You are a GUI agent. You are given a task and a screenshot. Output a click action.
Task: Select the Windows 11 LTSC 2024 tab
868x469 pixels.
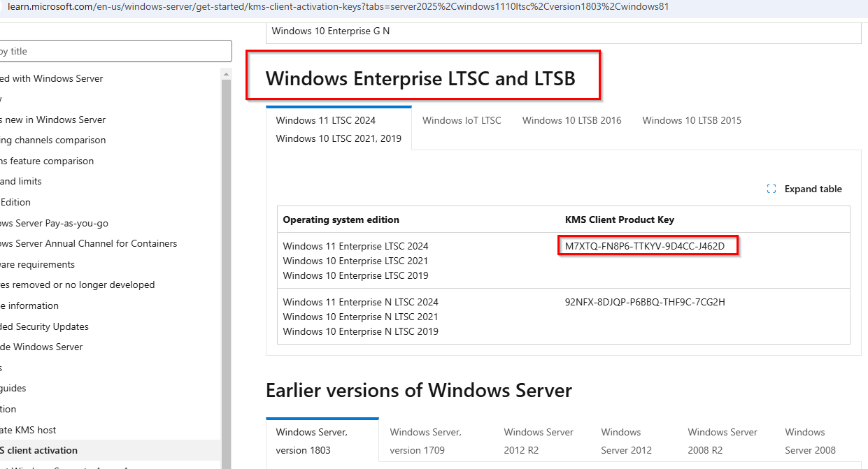(339, 129)
